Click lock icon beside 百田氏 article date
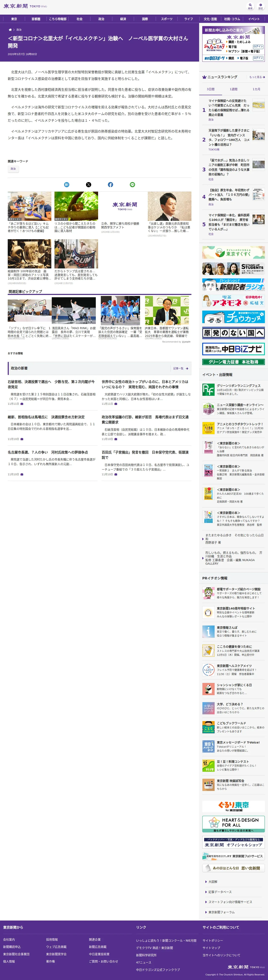 click(x=116, y=474)
